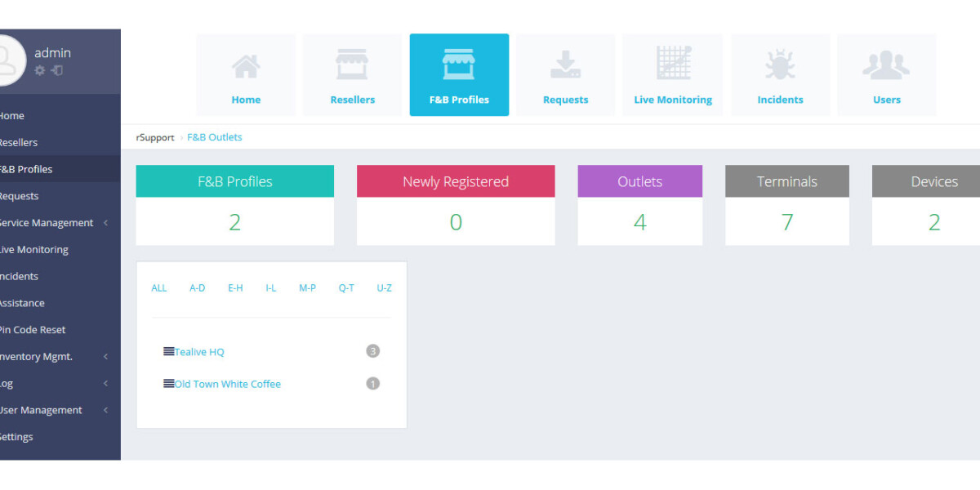980x490 pixels.
Task: Click the list icon beside Tealive HQ
Action: [168, 352]
